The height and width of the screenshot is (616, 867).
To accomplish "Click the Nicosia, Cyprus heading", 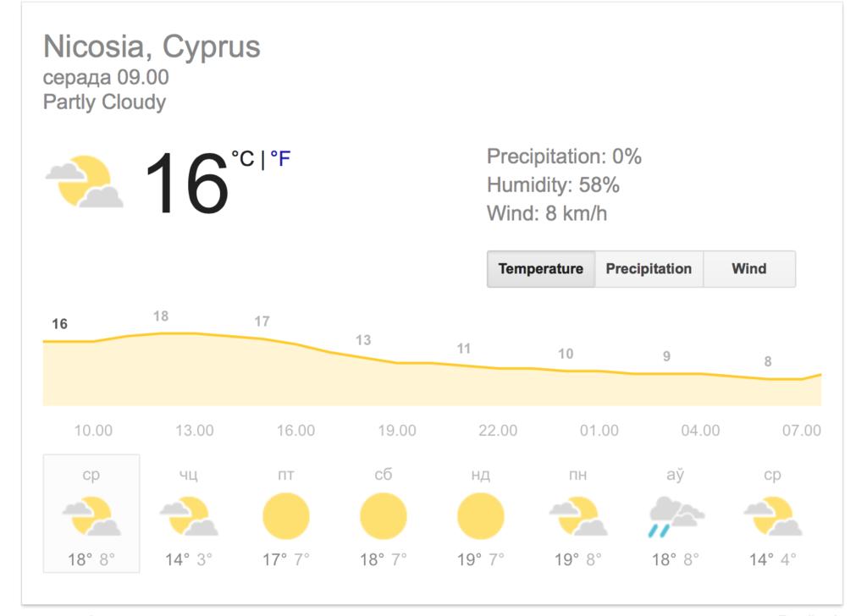I will click(x=152, y=47).
